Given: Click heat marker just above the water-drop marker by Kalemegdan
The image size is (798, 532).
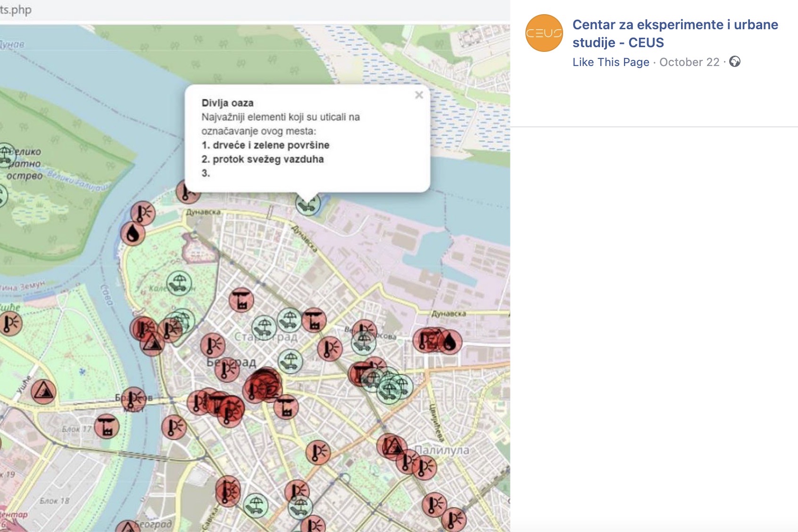Looking at the screenshot, I should pos(143,214).
